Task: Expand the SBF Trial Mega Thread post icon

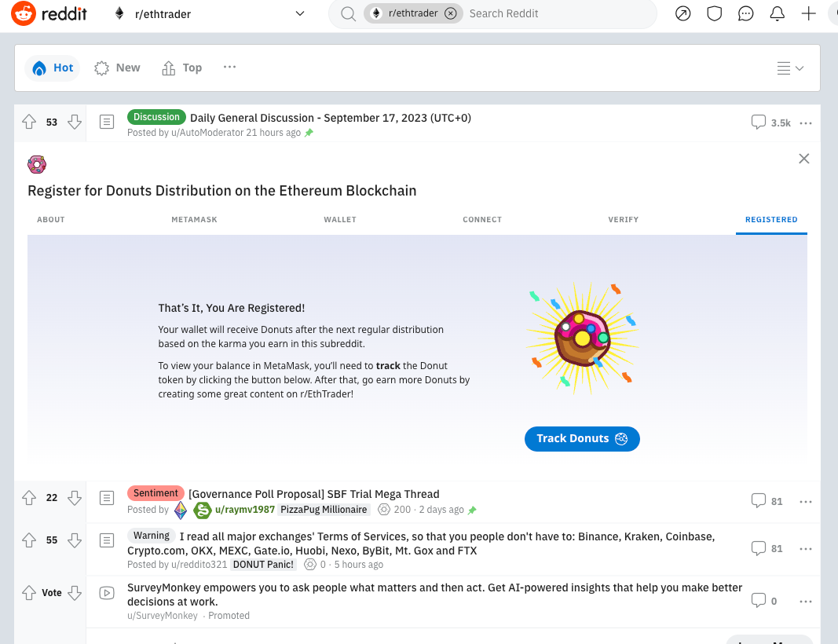Action: (x=107, y=498)
